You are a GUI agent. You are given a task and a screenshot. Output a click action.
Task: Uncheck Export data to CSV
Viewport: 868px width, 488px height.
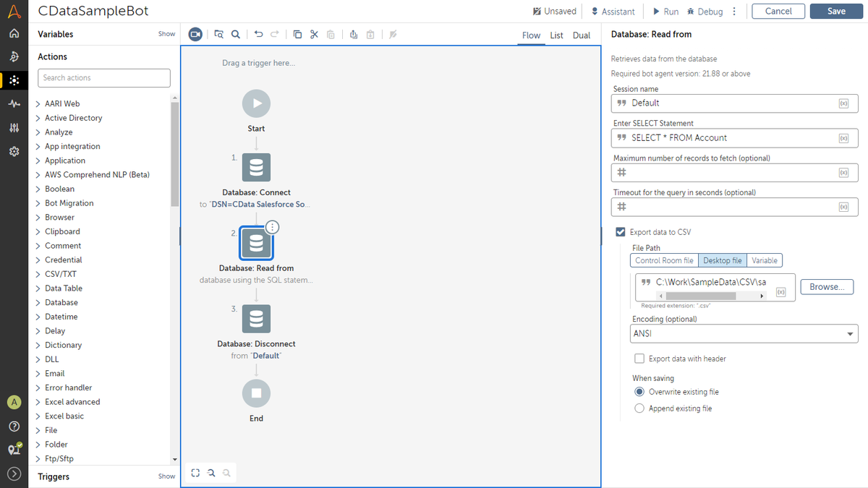(620, 232)
